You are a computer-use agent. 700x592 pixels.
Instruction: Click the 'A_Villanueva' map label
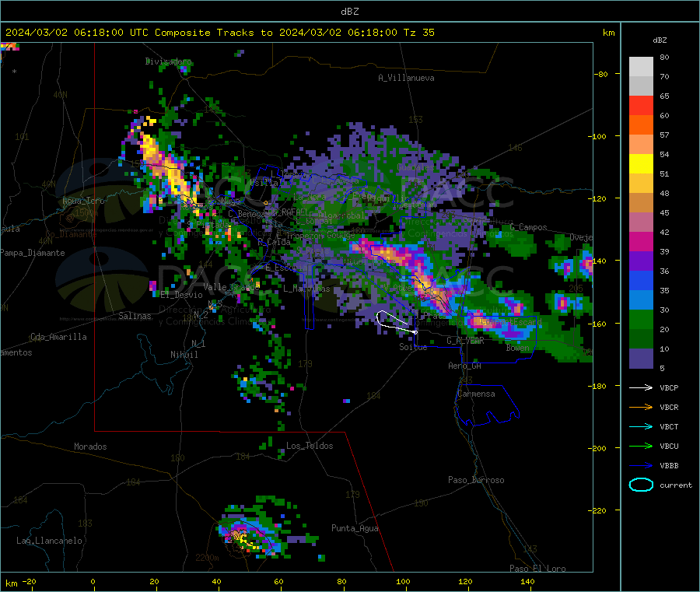(x=406, y=78)
